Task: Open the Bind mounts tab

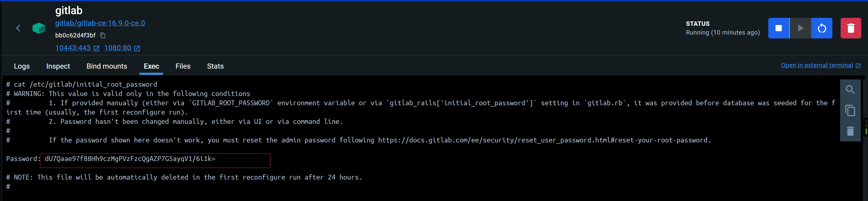Action: click(107, 66)
